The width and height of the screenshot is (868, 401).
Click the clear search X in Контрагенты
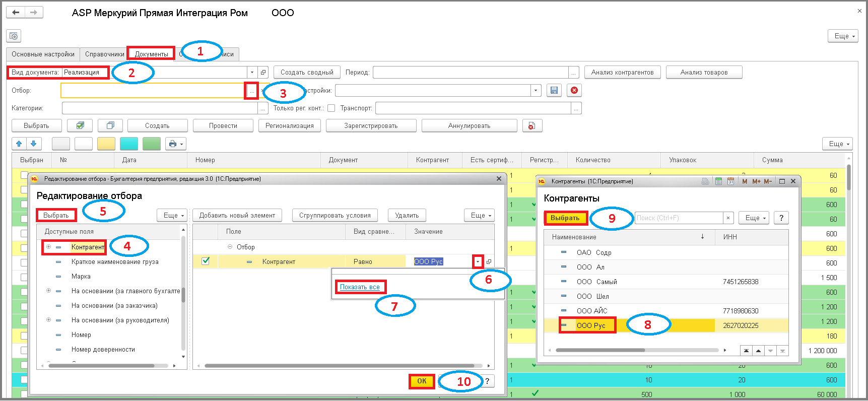coord(728,218)
